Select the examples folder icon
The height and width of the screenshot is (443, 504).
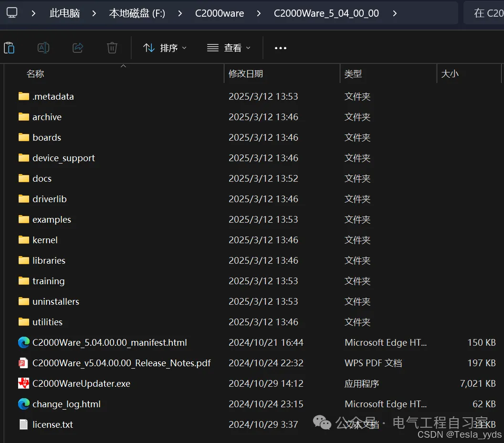(24, 219)
